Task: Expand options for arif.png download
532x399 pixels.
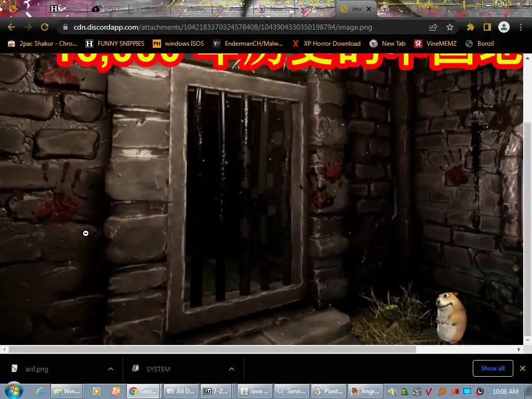Action: 111,369
